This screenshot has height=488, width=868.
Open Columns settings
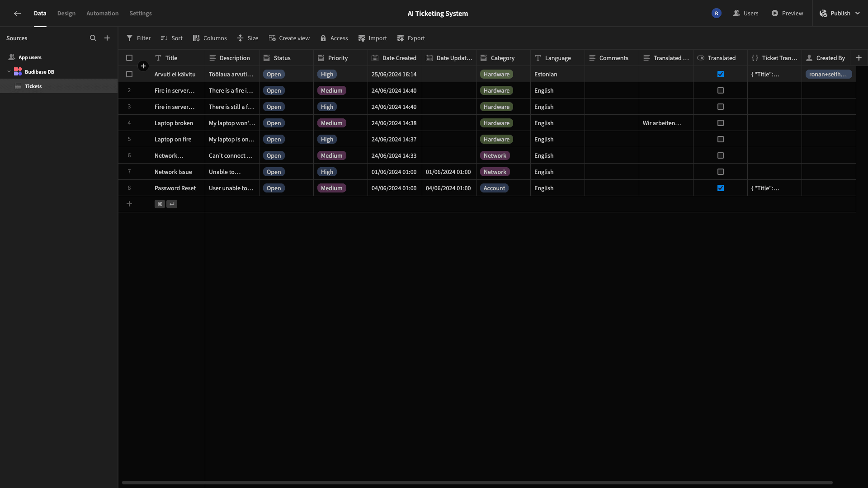point(210,38)
